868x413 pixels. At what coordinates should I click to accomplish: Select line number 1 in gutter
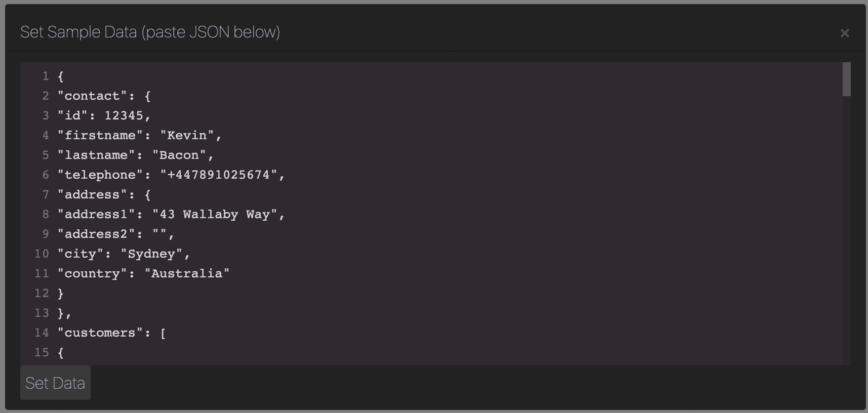pos(46,76)
